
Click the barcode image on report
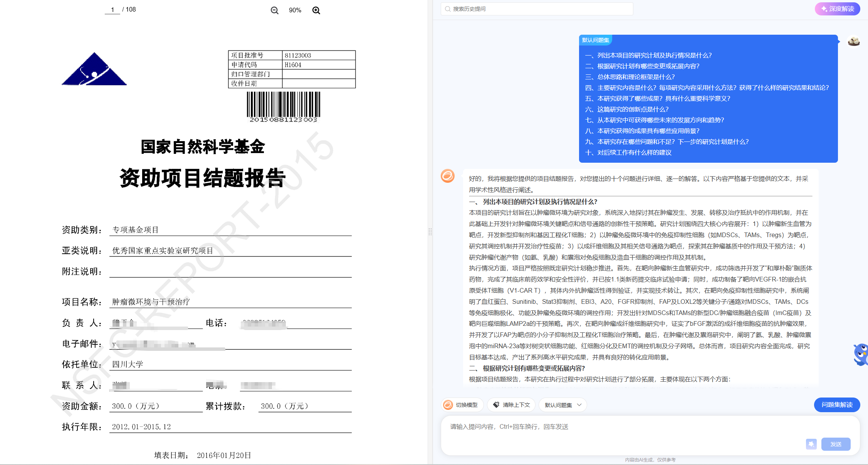[x=284, y=107]
